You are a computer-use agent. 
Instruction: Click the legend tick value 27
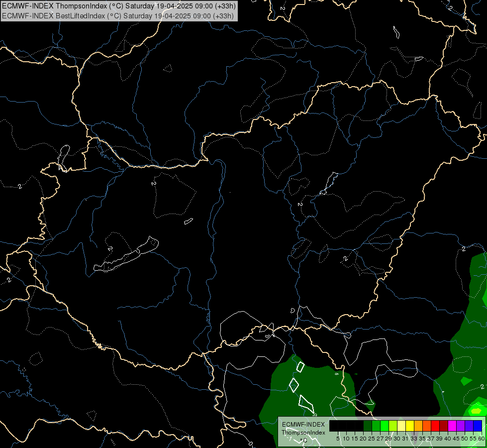pos(380,439)
